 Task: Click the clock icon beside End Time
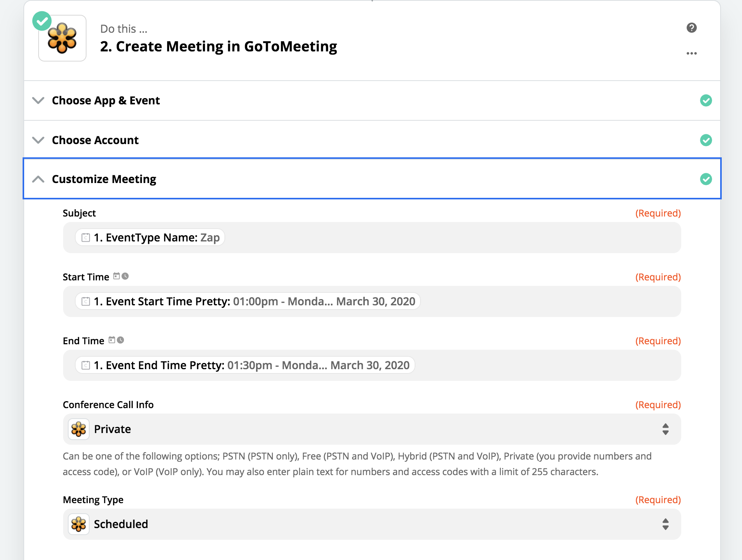(x=120, y=340)
